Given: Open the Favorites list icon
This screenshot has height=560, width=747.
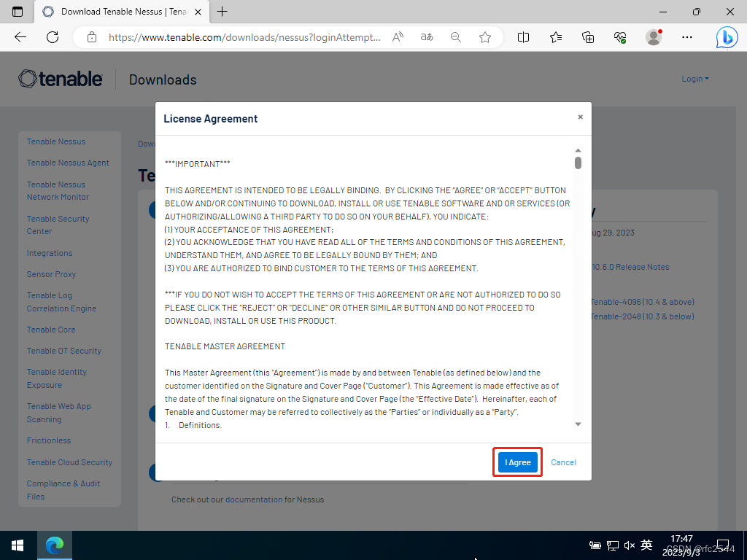Looking at the screenshot, I should (x=555, y=37).
